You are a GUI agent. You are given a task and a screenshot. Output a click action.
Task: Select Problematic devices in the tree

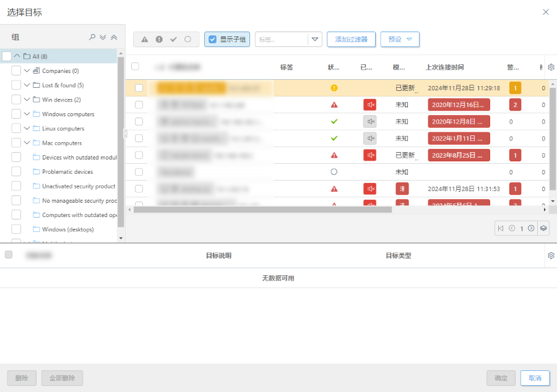tap(67, 172)
